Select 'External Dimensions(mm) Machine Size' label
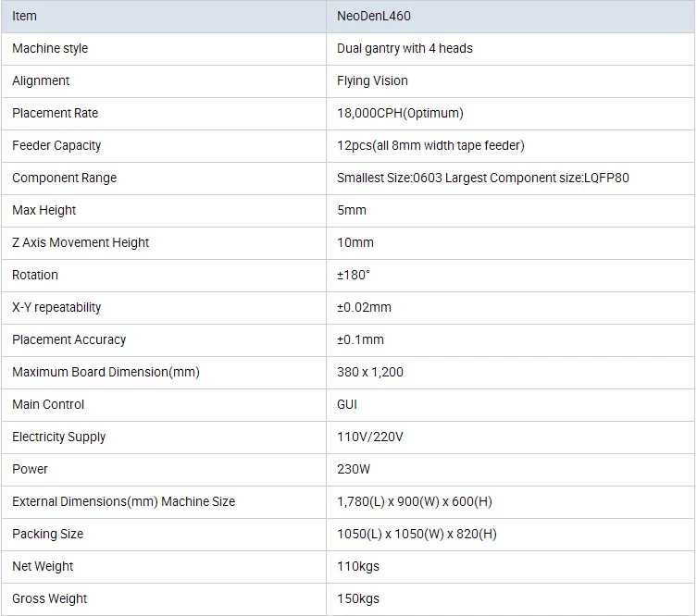The height and width of the screenshot is (616, 697). click(124, 502)
